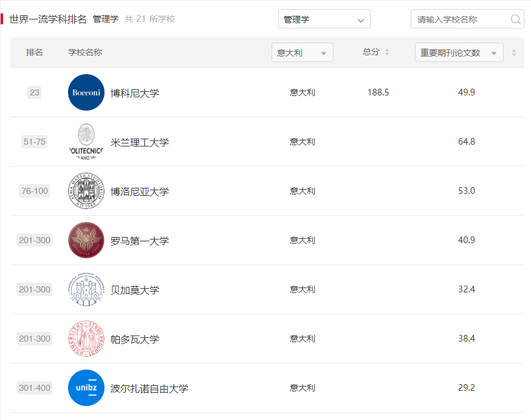Open 罗马第一大学 school link
Image resolution: width=531 pixels, height=420 pixels.
click(x=140, y=241)
